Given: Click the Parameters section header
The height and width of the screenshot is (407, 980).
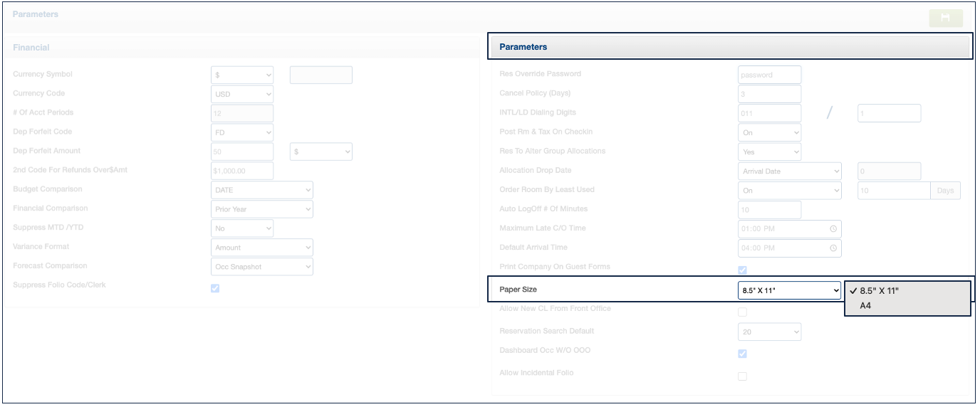Looking at the screenshot, I should pyautogui.click(x=730, y=47).
